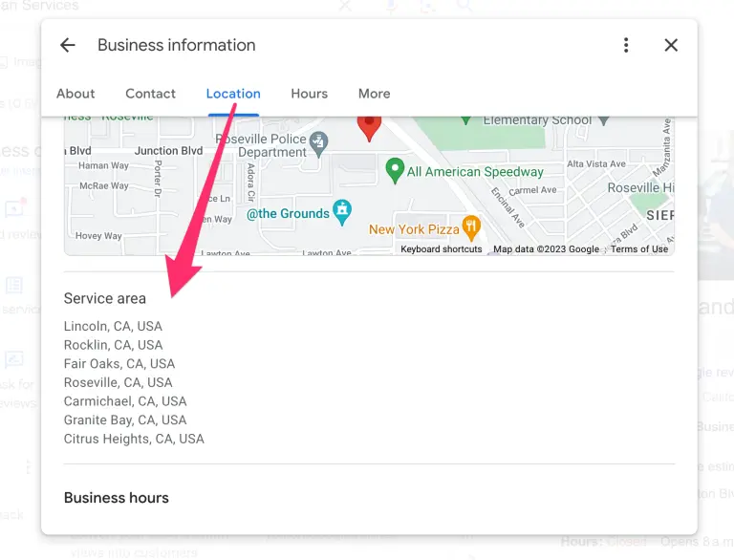Click the Haman Way street label
Screen dimensions: 734x560
[x=103, y=165]
